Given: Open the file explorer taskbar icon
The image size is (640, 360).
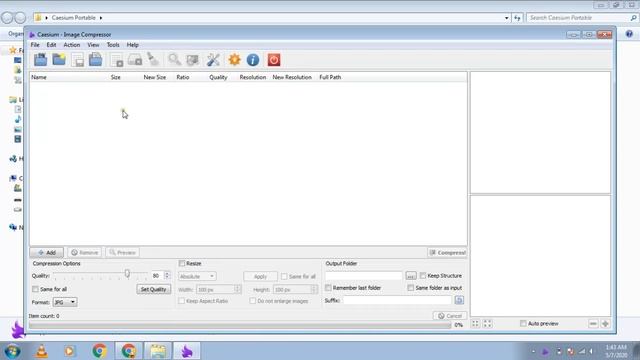Looking at the screenshot, I should (x=158, y=351).
